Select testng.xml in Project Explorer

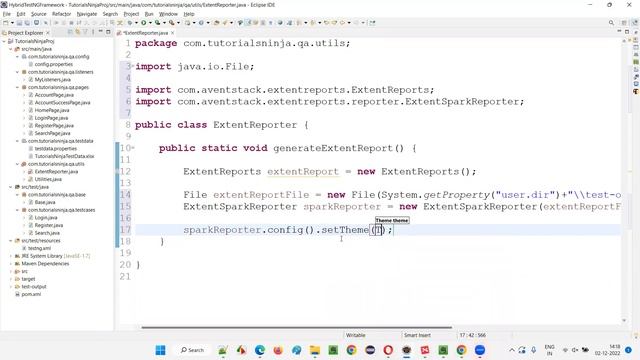pos(39,248)
